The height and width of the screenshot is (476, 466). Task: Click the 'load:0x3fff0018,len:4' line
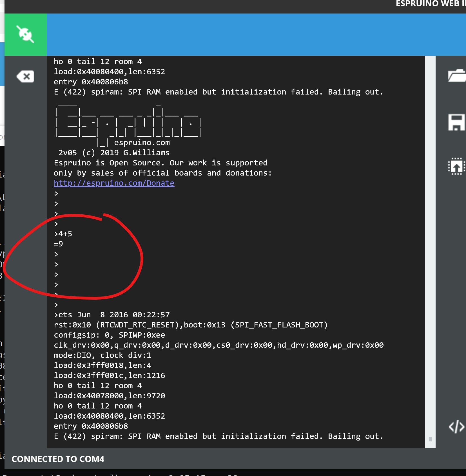pos(102,365)
